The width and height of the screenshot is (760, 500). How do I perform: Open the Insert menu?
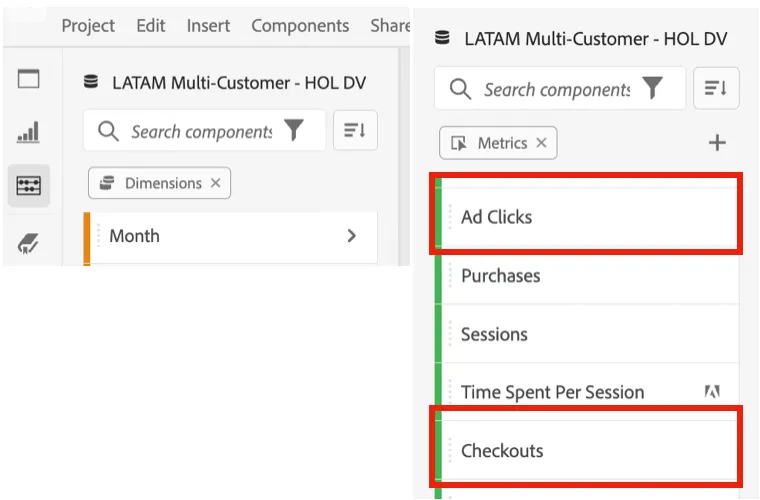click(208, 25)
